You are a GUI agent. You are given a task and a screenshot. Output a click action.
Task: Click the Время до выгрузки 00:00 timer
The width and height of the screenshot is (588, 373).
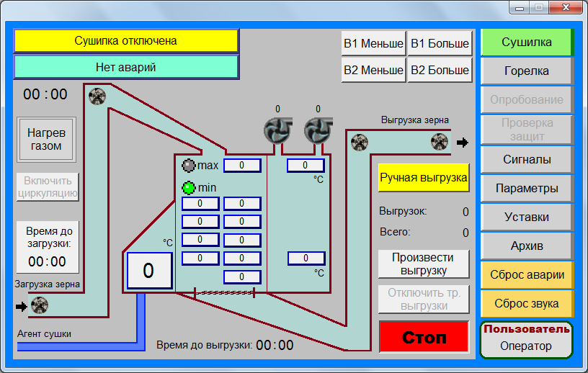click(275, 345)
